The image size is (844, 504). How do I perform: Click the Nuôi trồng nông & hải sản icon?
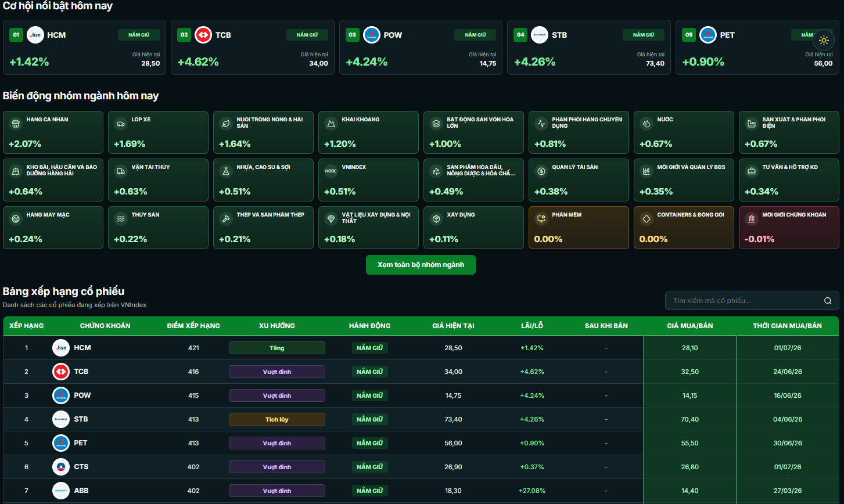coord(226,123)
